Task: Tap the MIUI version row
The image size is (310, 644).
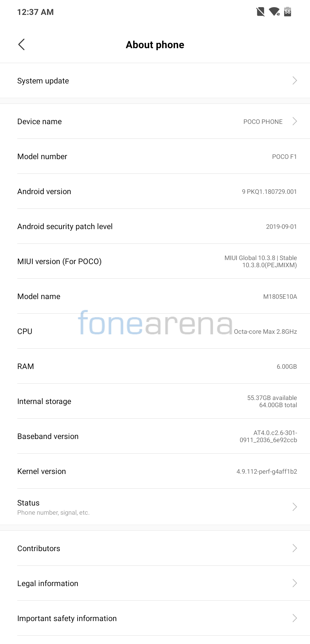Action: coord(155,261)
